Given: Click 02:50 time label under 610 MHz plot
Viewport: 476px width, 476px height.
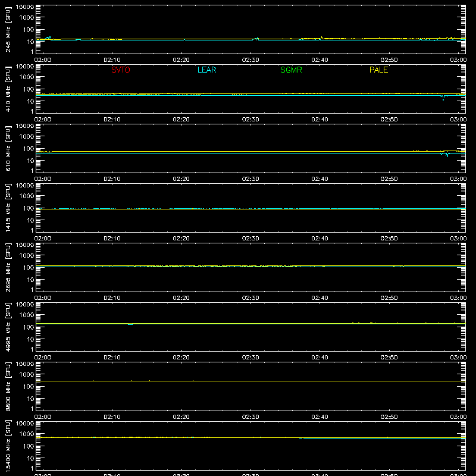Looking at the screenshot, I should 389,179.
